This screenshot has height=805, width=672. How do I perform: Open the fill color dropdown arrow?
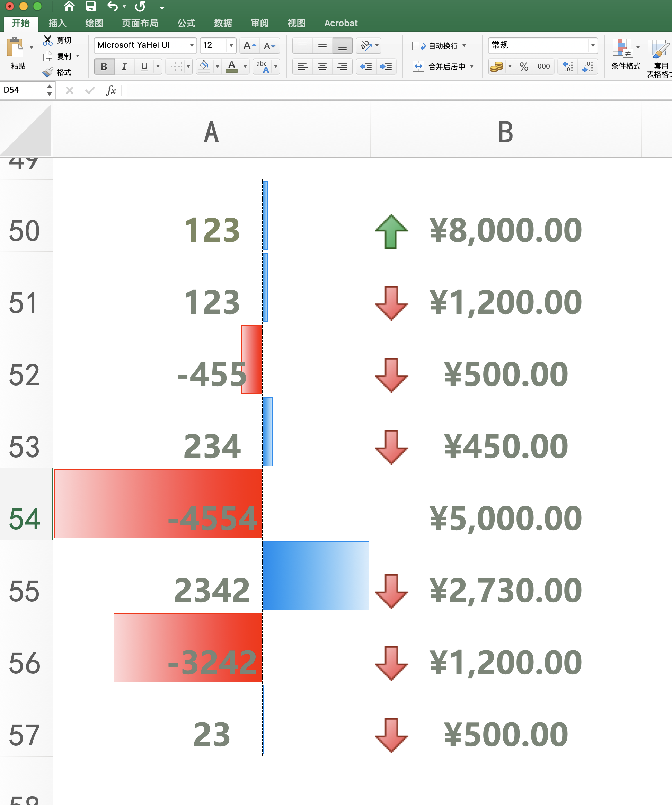pyautogui.click(x=218, y=66)
